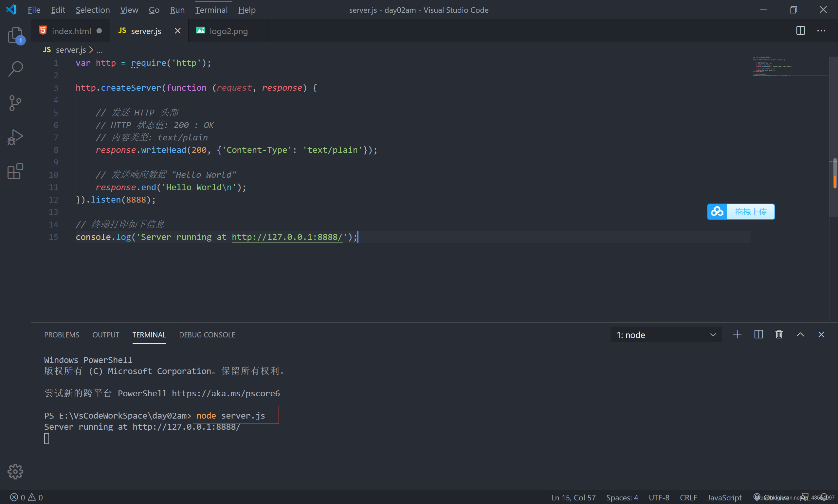This screenshot has width=838, height=504.
Task: Click server.js in the breadcrumb
Action: 71,50
